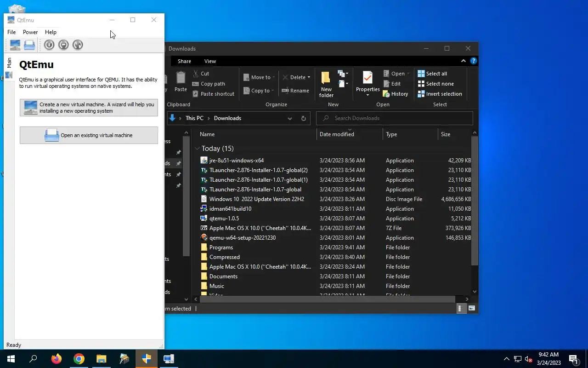588x368 pixels.
Task: Sort by the Type column header
Action: (410, 134)
